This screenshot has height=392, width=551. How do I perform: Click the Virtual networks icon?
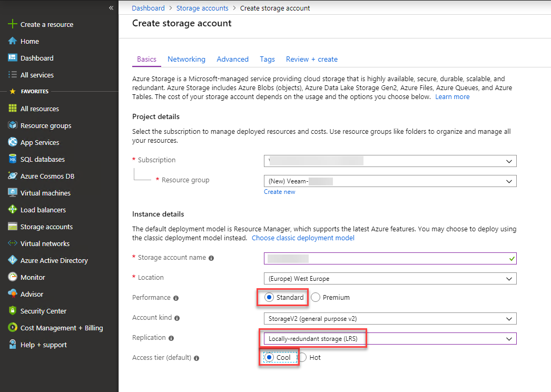(12, 243)
